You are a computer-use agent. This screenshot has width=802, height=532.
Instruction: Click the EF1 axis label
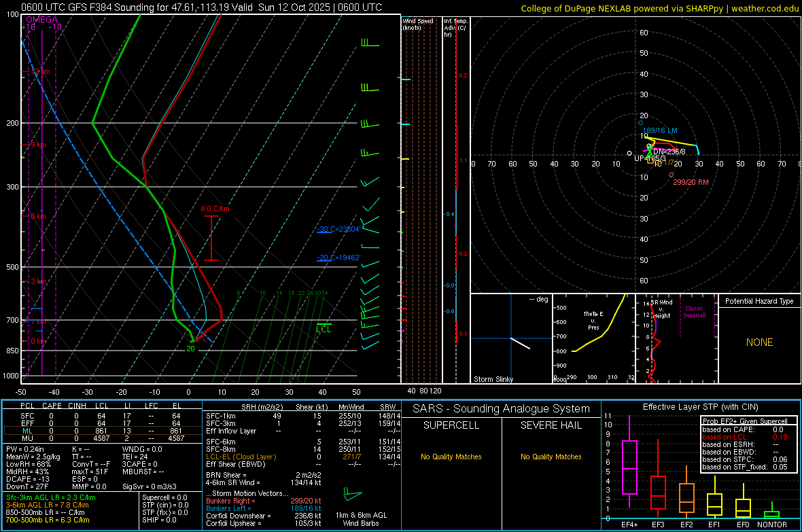pyautogui.click(x=714, y=525)
